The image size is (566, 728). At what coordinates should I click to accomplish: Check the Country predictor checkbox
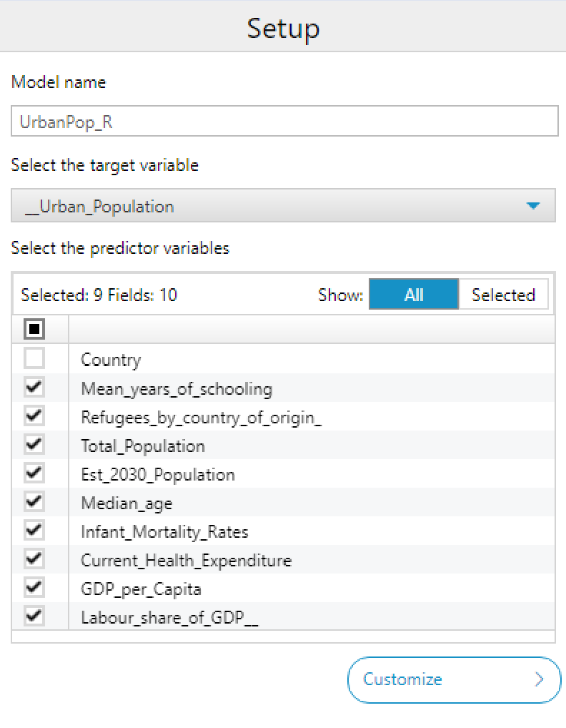click(x=34, y=359)
